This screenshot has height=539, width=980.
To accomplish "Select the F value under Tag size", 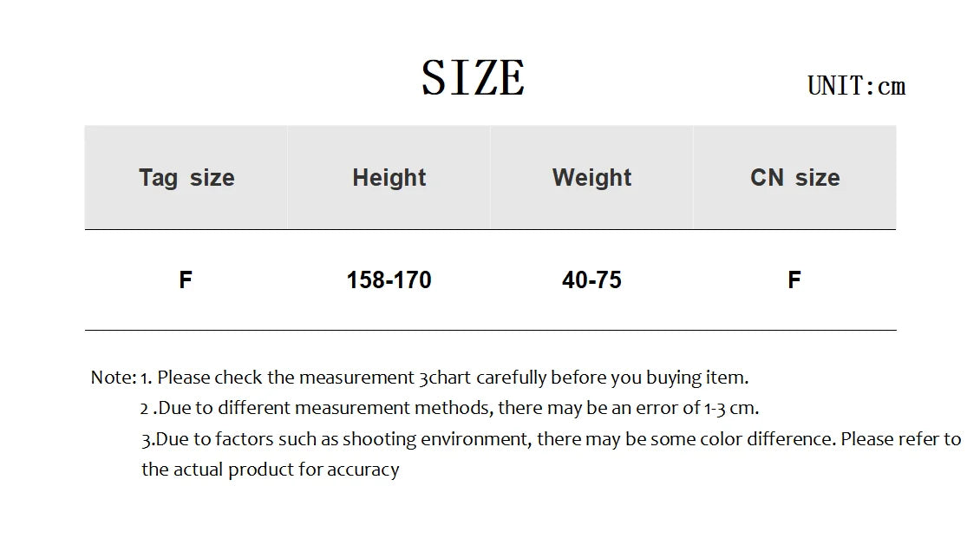I will tap(186, 279).
